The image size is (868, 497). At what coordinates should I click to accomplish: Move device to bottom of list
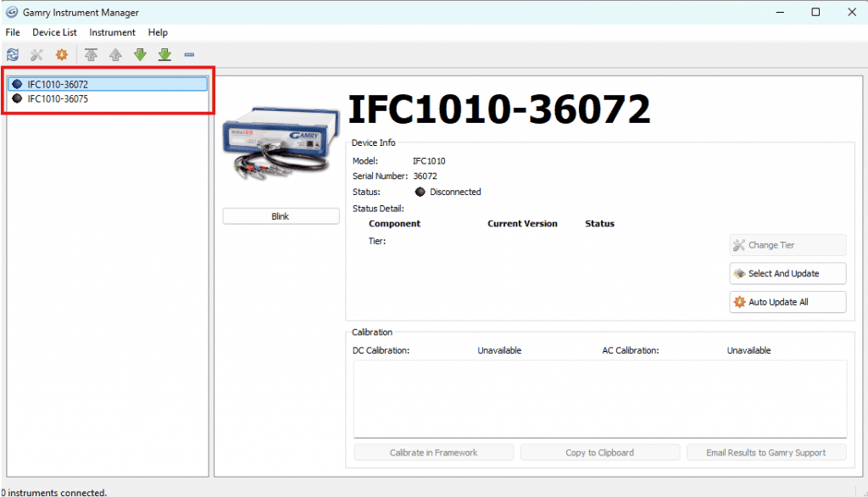[x=164, y=55]
